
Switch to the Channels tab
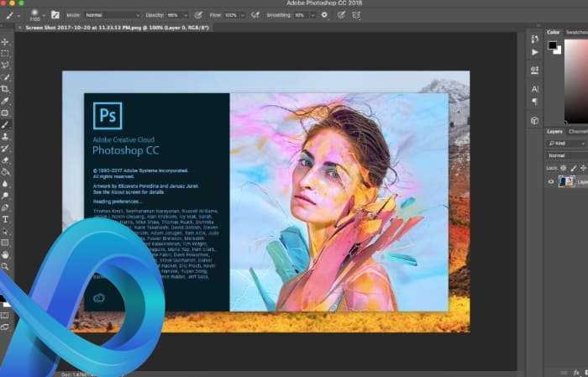578,132
